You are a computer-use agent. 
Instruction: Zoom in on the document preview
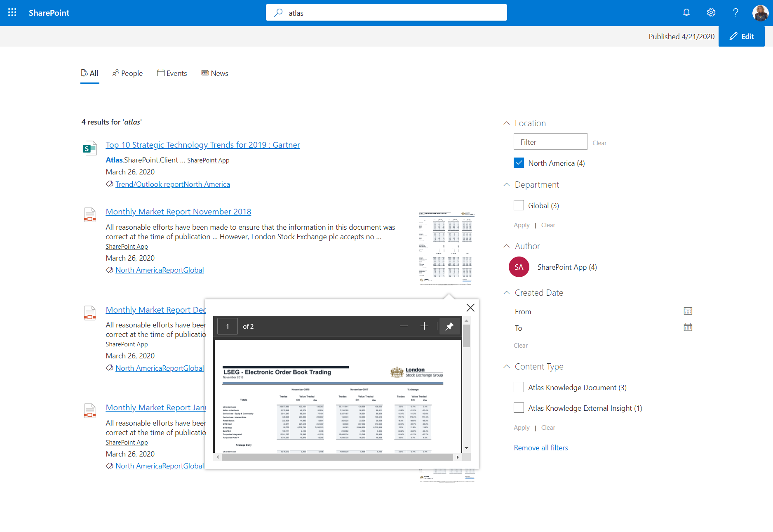click(x=424, y=326)
